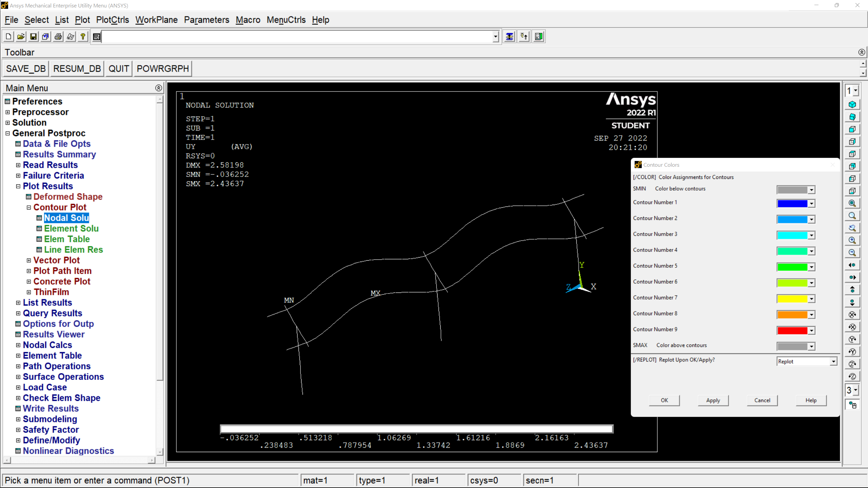The height and width of the screenshot is (488, 868).
Task: Click Contour Number 9 red swatch
Action: coord(792,331)
